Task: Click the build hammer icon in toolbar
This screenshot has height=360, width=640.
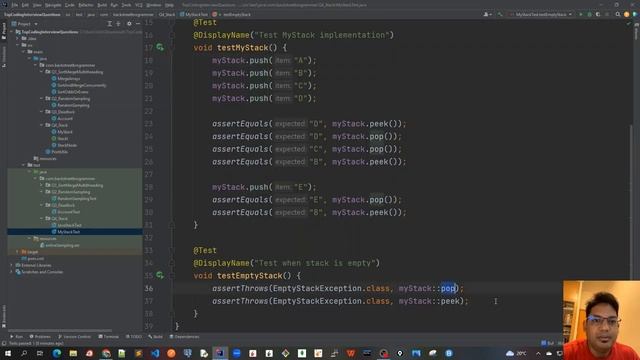Action: point(500,14)
